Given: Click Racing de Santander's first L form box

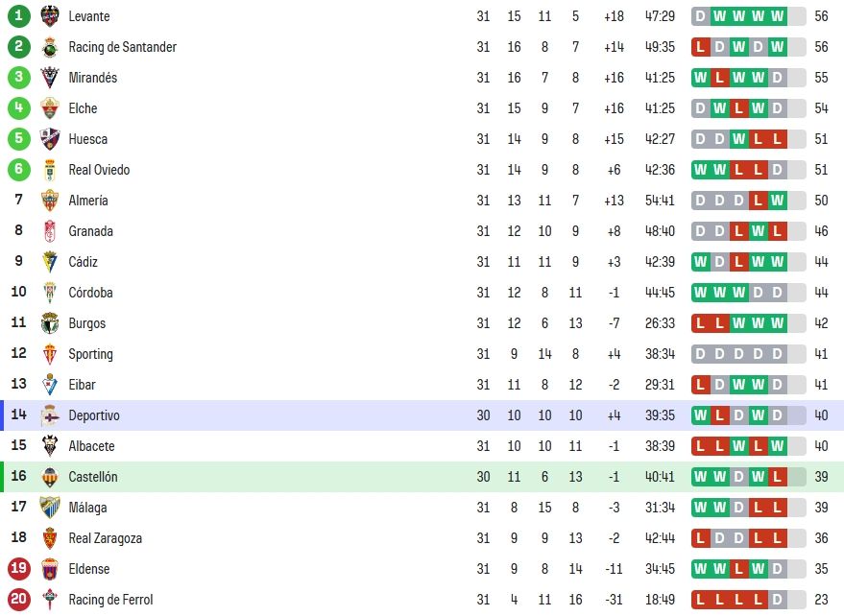Looking at the screenshot, I should 700,47.
